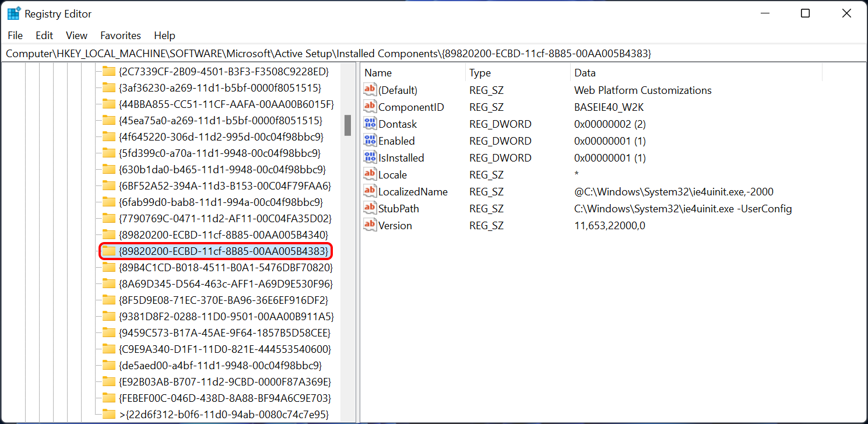Select key {9459C573-B17A-45AE-9F64-1857B5D58CEE}

(x=224, y=333)
